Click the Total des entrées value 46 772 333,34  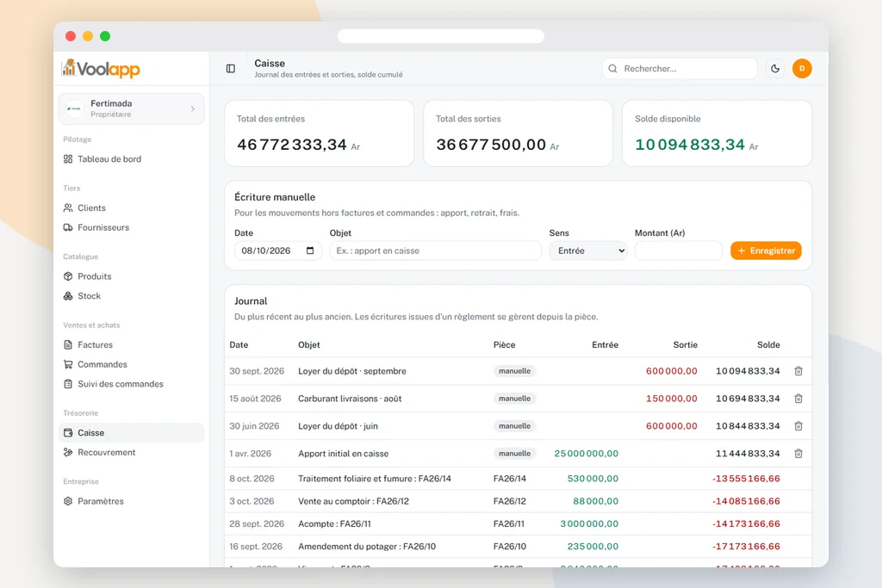tap(292, 145)
